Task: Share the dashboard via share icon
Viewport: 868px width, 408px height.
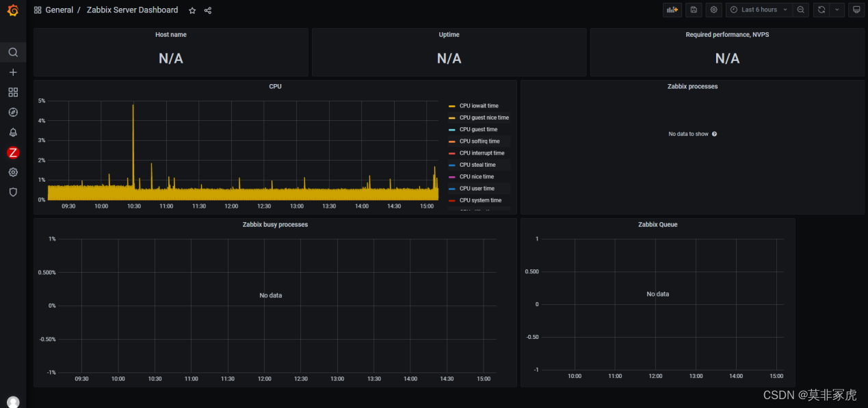Action: coord(208,10)
